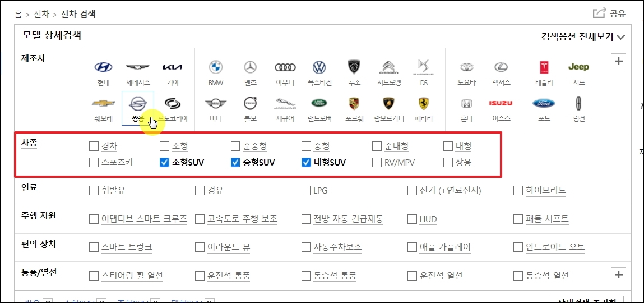Check the 경차 vehicle type box
The image size is (644, 303).
(x=94, y=146)
